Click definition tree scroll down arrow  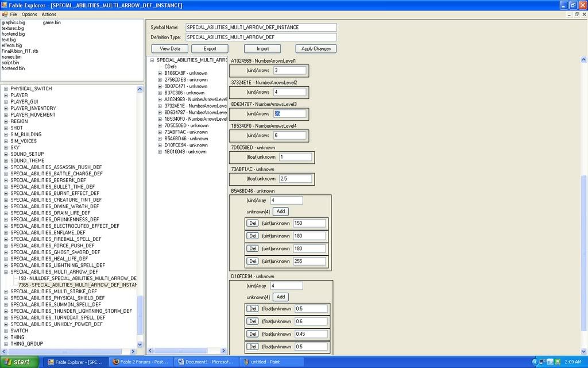140,344
